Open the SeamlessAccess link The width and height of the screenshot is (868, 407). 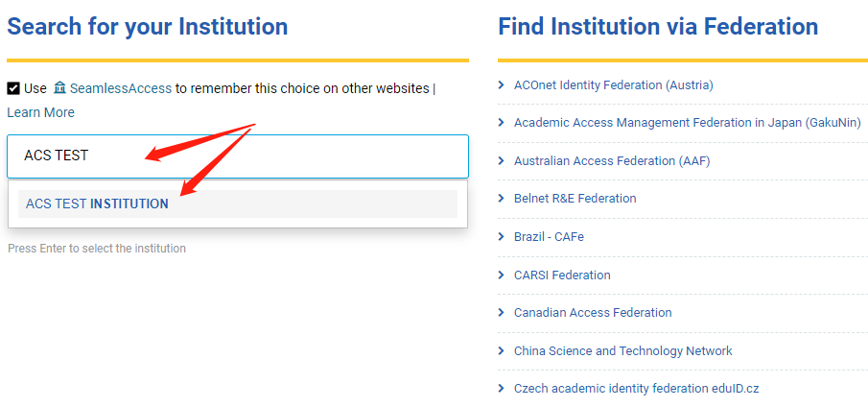[120, 88]
